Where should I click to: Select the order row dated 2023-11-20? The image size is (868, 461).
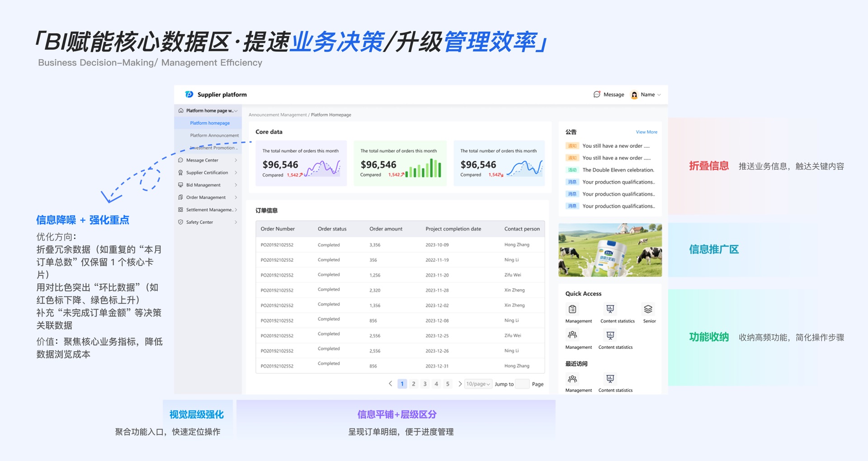(400, 275)
